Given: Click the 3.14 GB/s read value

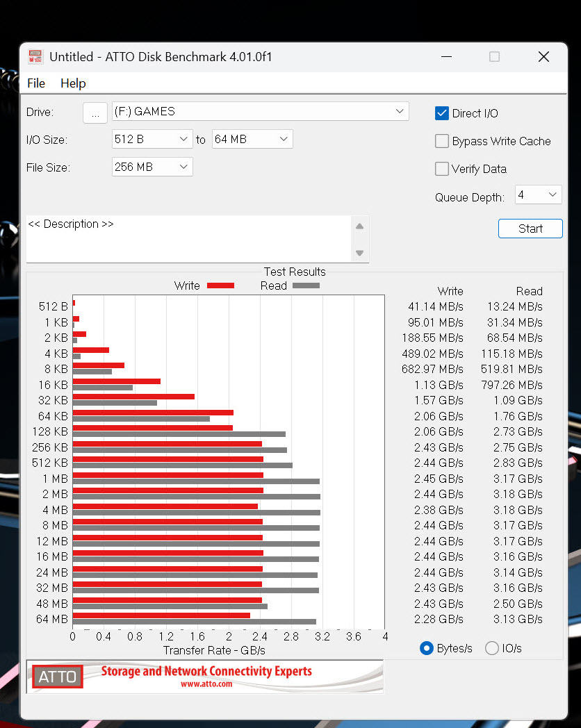Looking at the screenshot, I should tap(518, 572).
